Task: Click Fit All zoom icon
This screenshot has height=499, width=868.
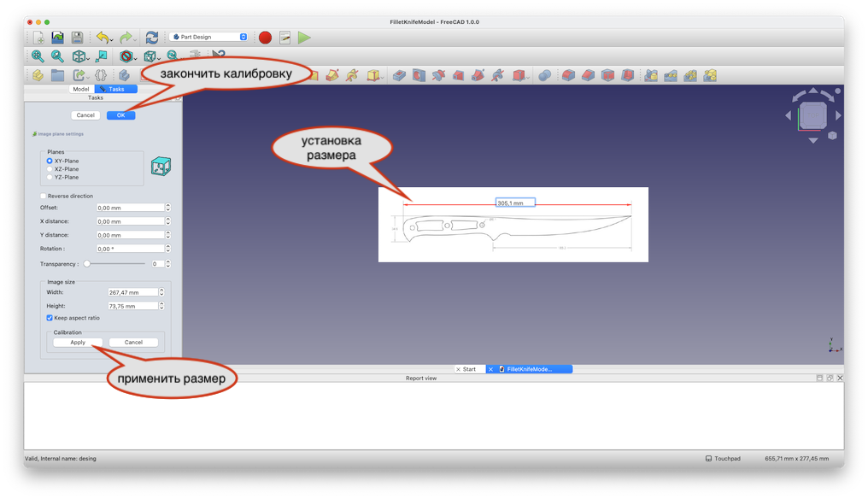Action: pyautogui.click(x=38, y=56)
